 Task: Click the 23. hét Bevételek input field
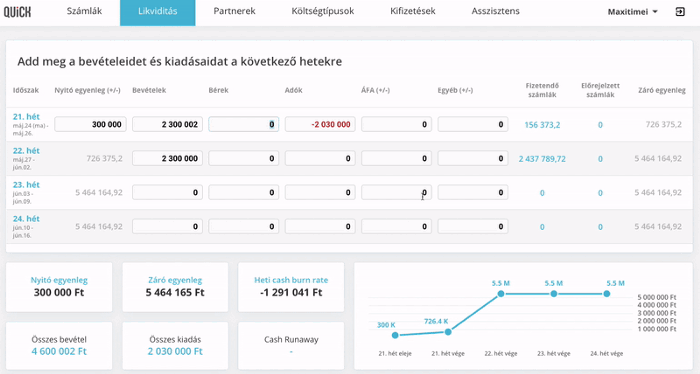(167, 192)
